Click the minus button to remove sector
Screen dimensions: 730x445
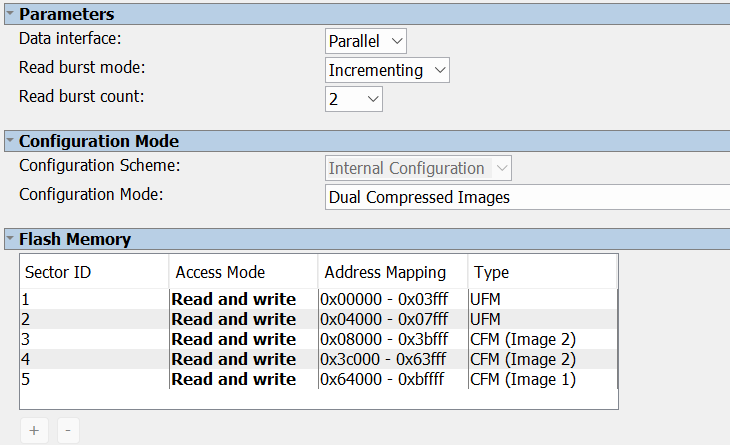click(x=67, y=430)
